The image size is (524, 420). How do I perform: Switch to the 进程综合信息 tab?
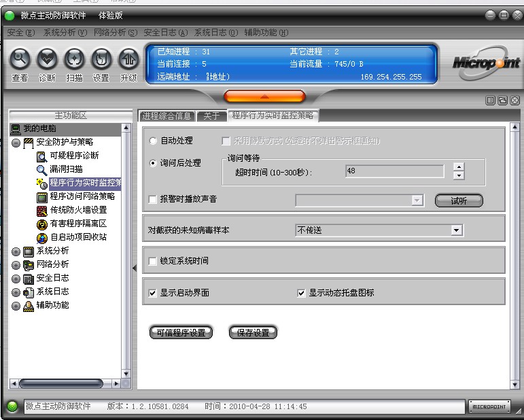tap(167, 116)
